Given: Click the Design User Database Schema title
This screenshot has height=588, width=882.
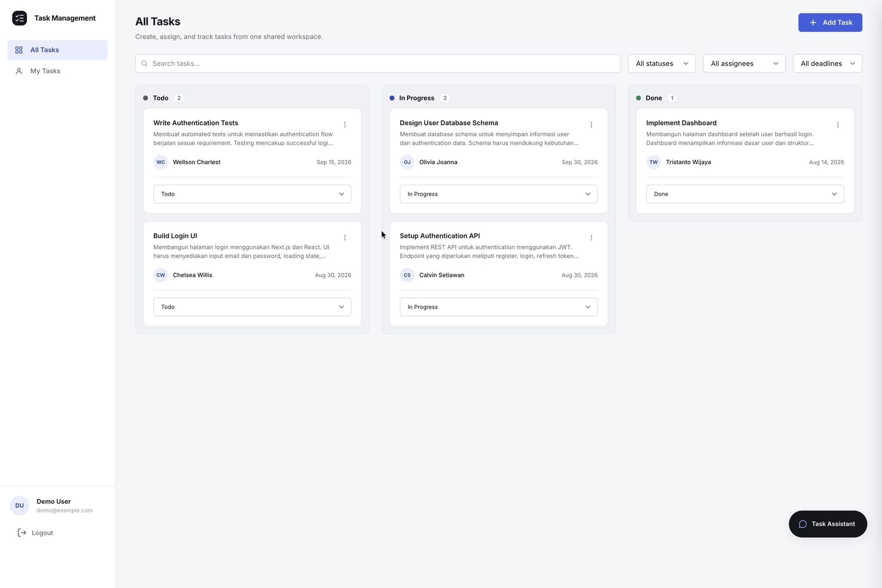Looking at the screenshot, I should point(448,123).
